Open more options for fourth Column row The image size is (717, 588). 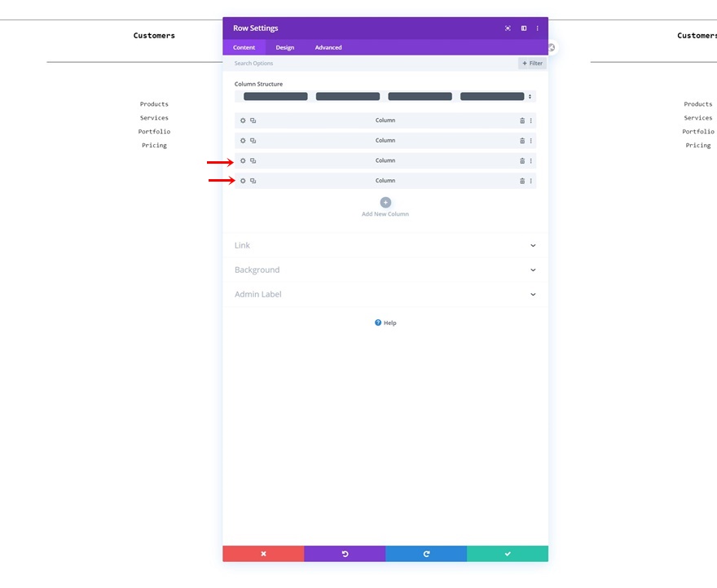pos(531,181)
